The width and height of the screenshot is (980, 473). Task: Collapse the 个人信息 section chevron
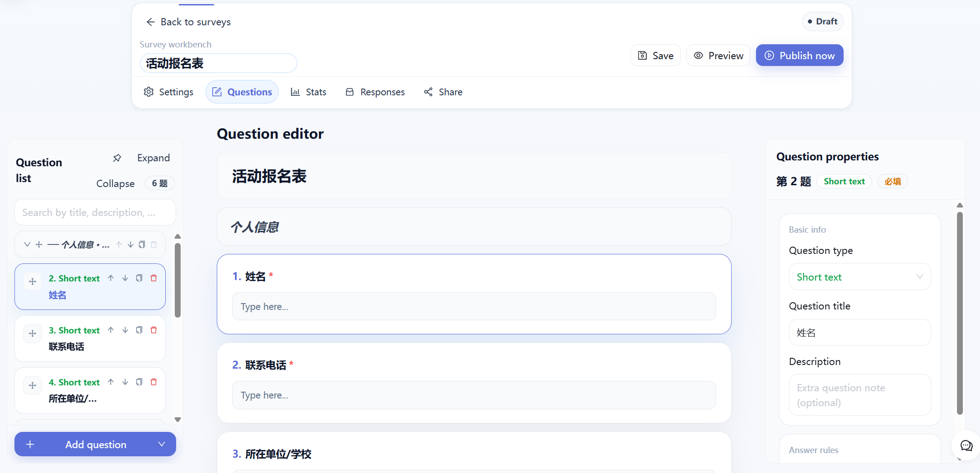(x=27, y=244)
